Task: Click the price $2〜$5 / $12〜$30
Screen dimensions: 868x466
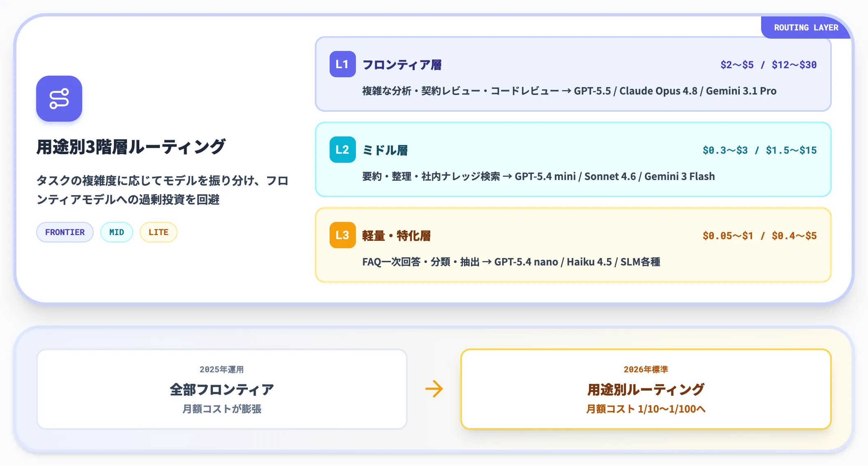Action: point(769,65)
